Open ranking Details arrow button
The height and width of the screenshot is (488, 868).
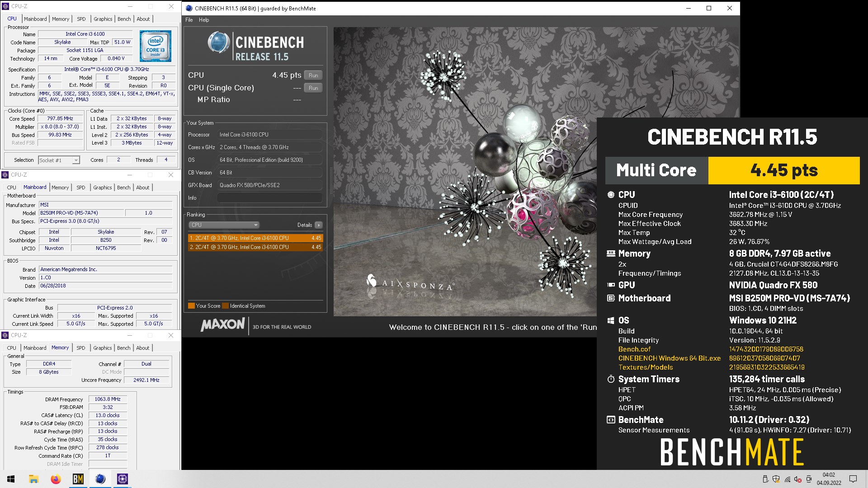319,225
